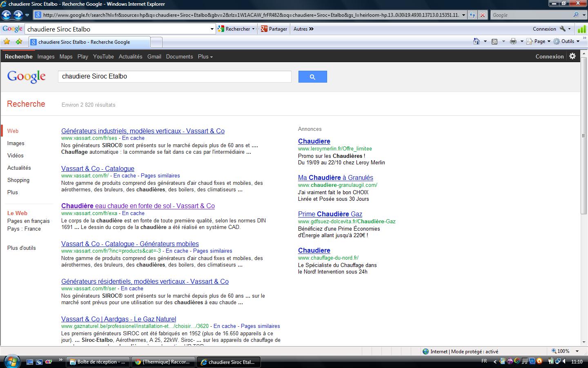
Task: Click the Google logo on the toolbar
Action: [x=12, y=29]
